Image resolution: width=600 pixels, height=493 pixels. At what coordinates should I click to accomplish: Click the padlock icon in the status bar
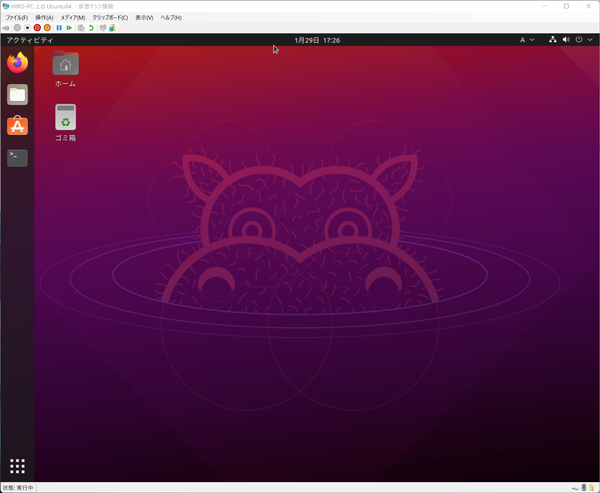point(592,488)
